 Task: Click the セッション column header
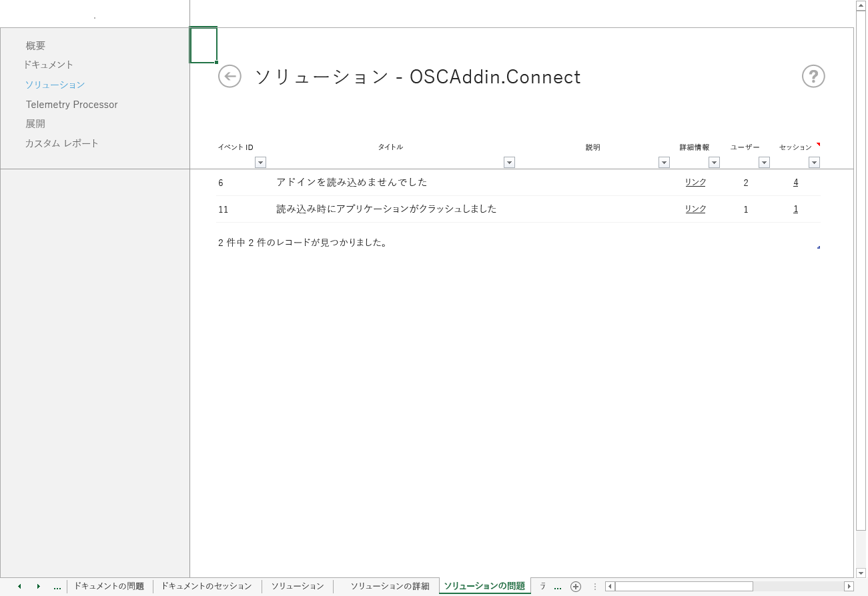point(795,147)
